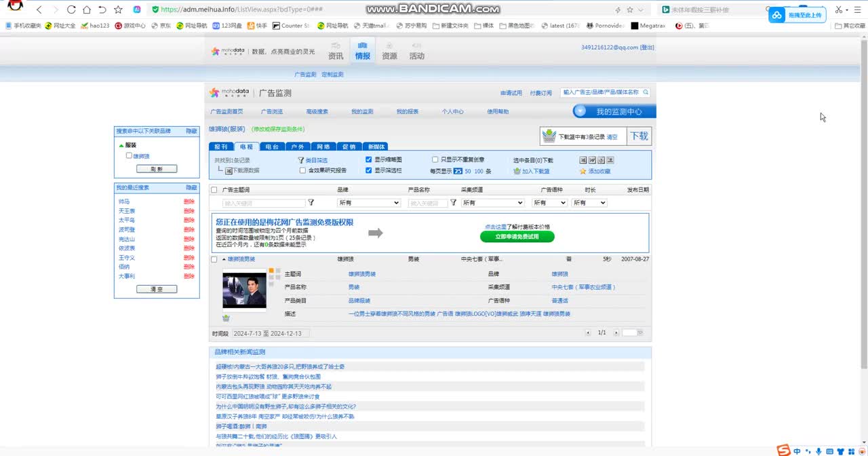Uncheck the 显示缩略图 checkbox
The height and width of the screenshot is (456, 868).
pyautogui.click(x=368, y=159)
